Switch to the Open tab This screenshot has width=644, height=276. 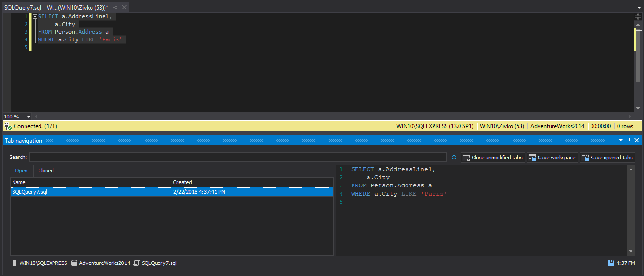21,171
